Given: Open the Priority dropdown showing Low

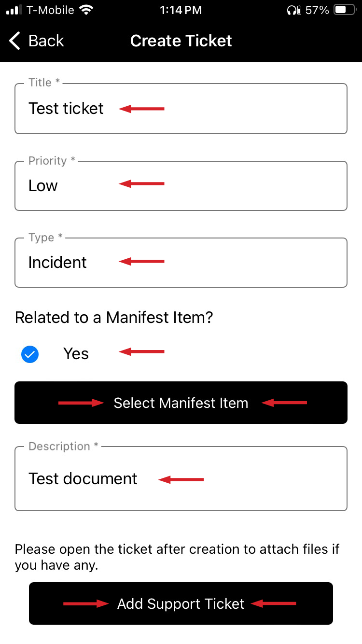Looking at the screenshot, I should 181,186.
